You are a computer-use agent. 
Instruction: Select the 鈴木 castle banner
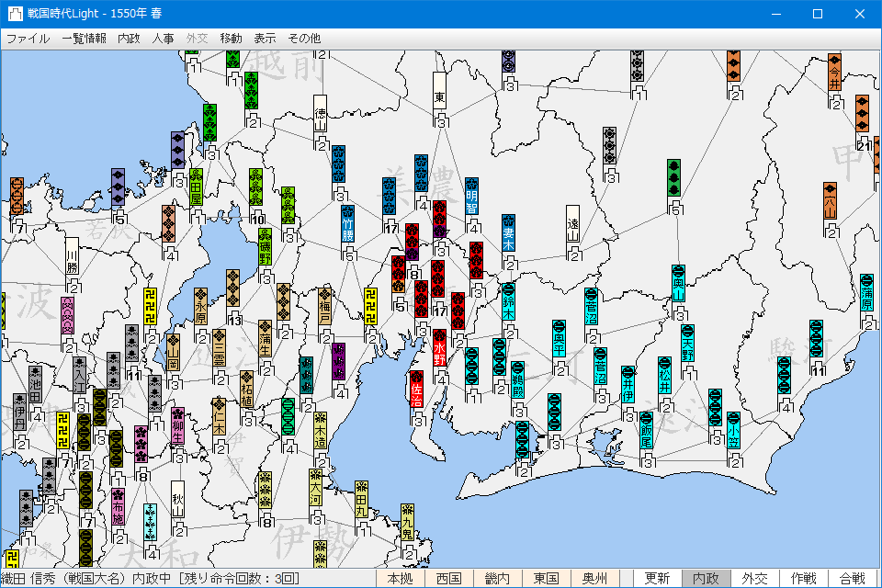tap(508, 302)
